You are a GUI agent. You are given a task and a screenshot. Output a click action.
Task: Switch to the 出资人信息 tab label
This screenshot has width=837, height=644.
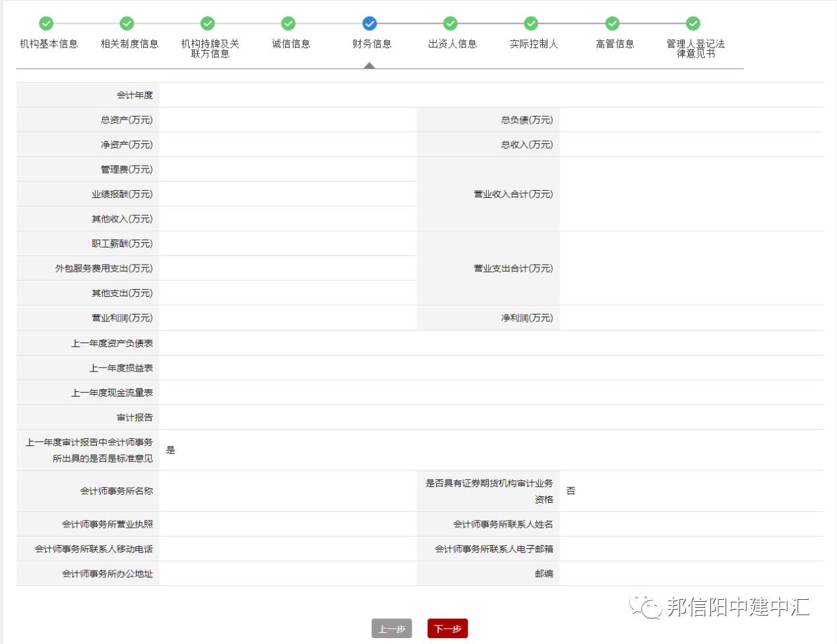452,44
